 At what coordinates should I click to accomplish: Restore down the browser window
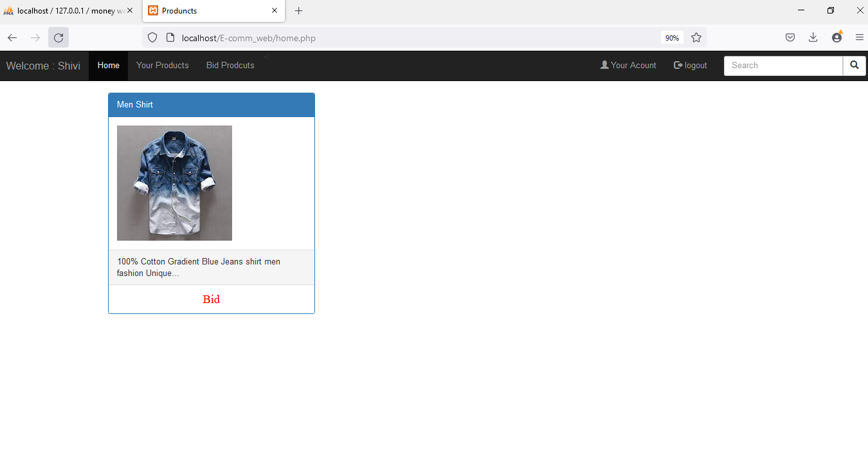click(831, 10)
